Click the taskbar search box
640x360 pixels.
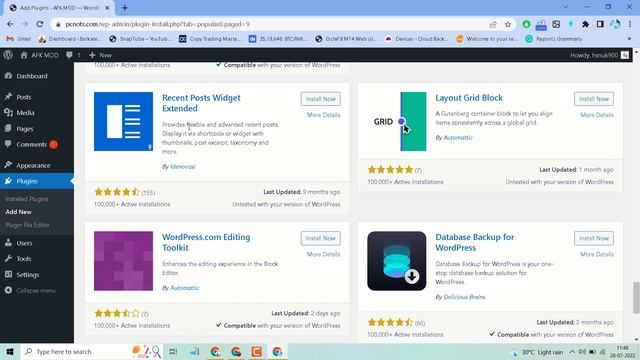point(92,351)
